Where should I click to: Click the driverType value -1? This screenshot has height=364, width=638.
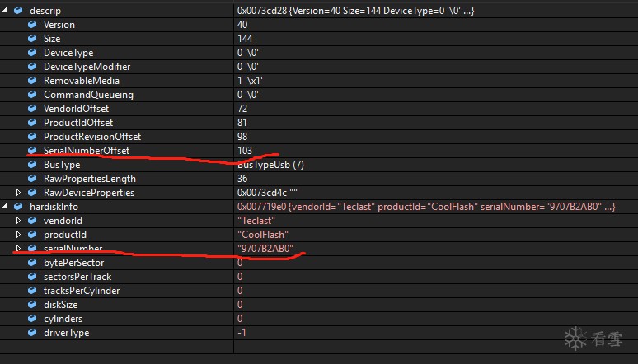242,332
